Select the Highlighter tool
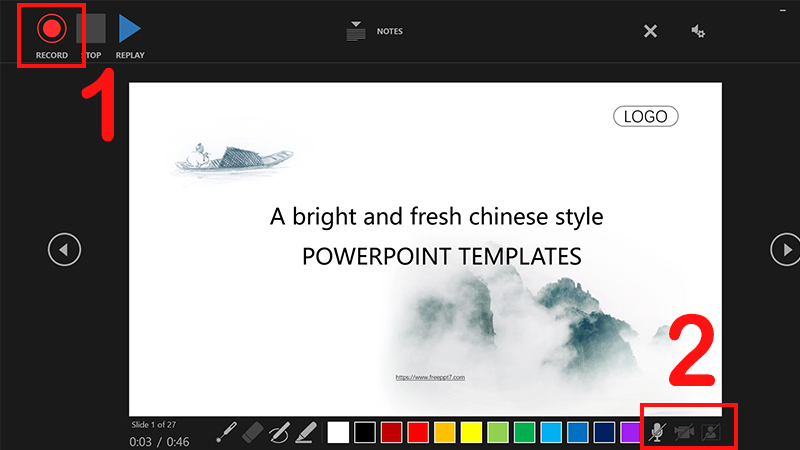The width and height of the screenshot is (800, 450). point(306,432)
